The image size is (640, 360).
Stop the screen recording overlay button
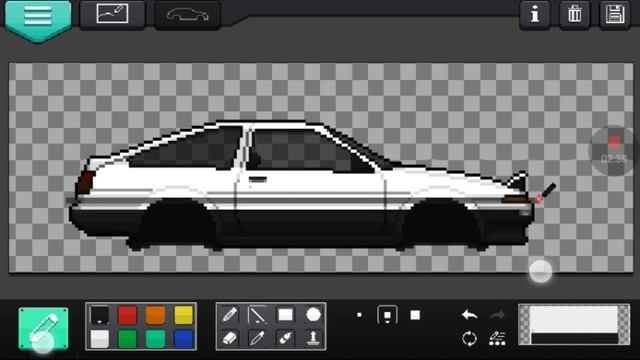(x=614, y=151)
